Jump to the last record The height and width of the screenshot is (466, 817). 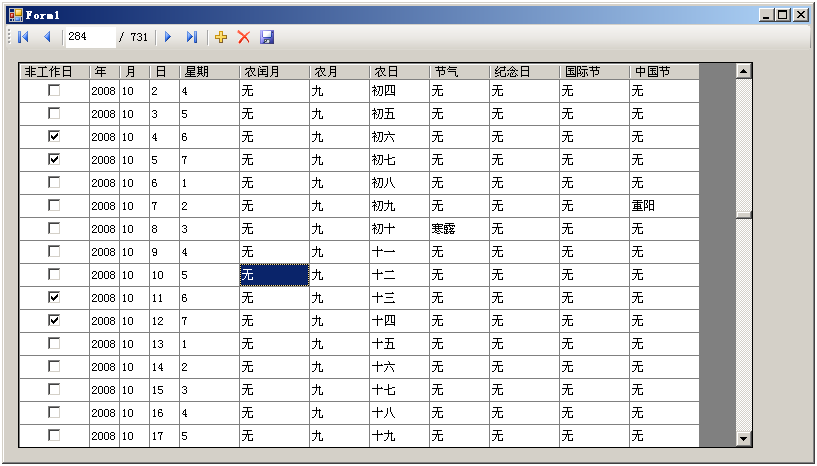[x=192, y=37]
